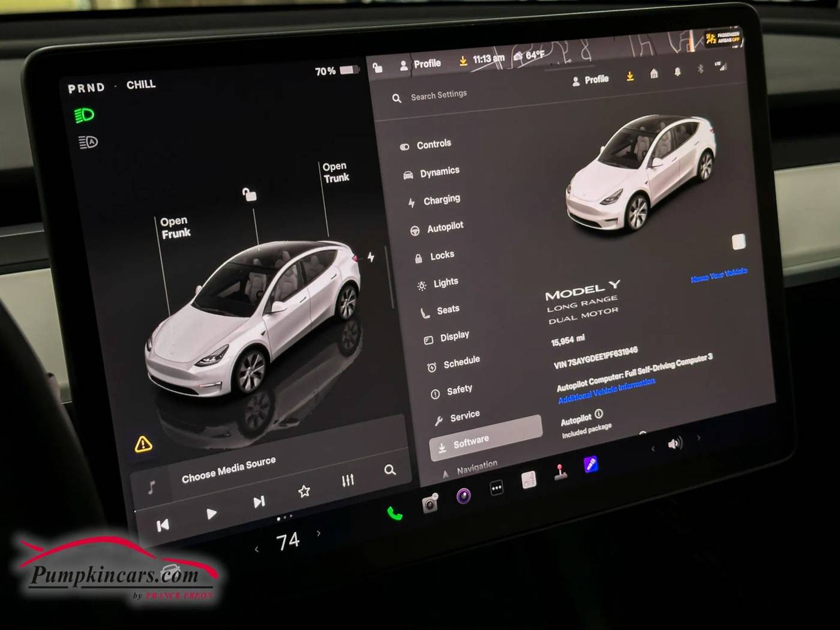
Task: Open HomeLink garage icon
Action: click(654, 73)
